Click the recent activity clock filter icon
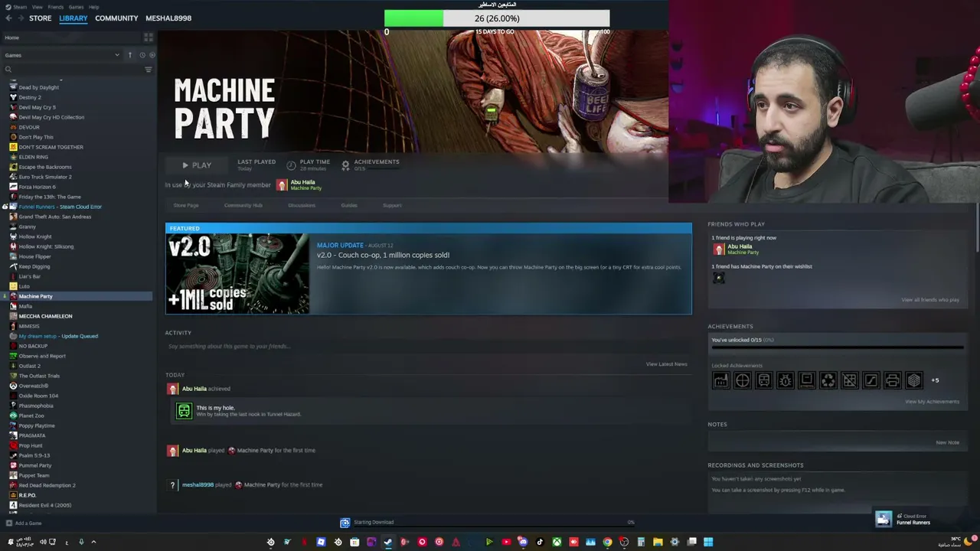980x551 pixels. coord(142,55)
